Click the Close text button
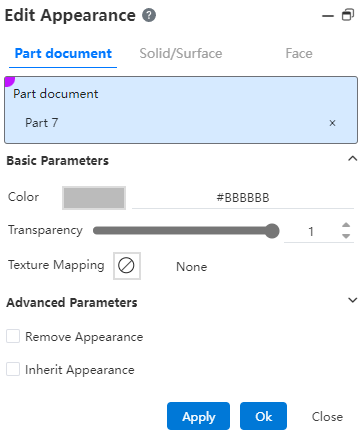Image resolution: width=362 pixels, height=435 pixels. (x=327, y=417)
